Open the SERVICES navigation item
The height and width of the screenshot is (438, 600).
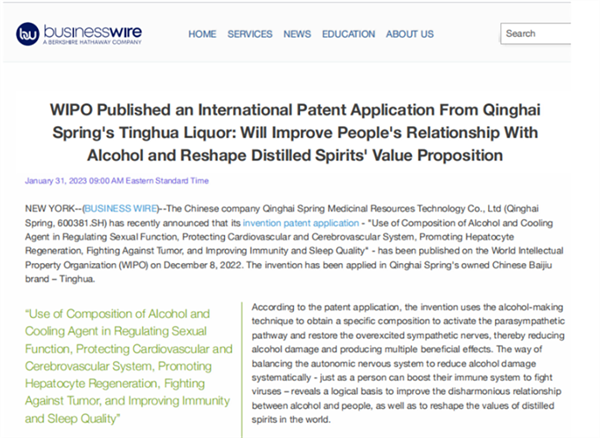tap(250, 34)
